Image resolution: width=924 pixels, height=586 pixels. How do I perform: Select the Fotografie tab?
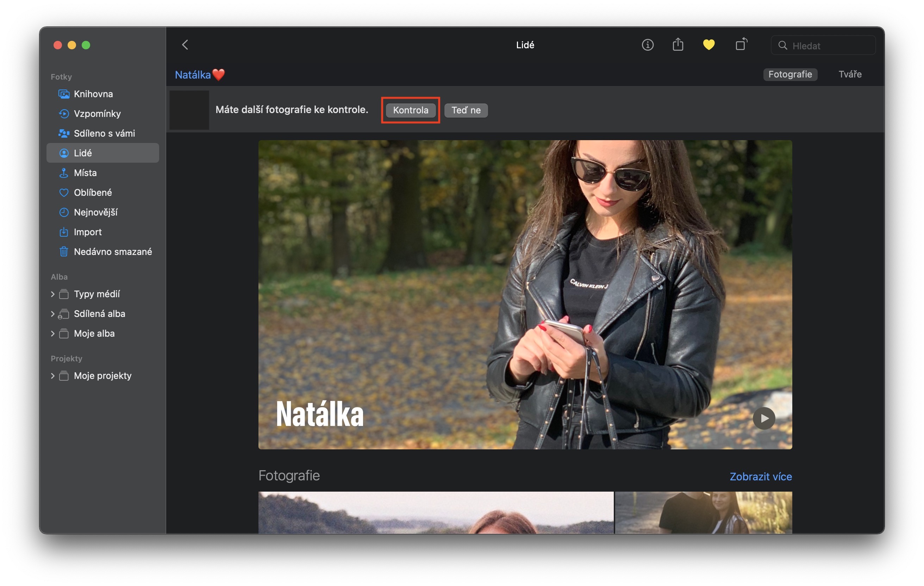point(790,74)
